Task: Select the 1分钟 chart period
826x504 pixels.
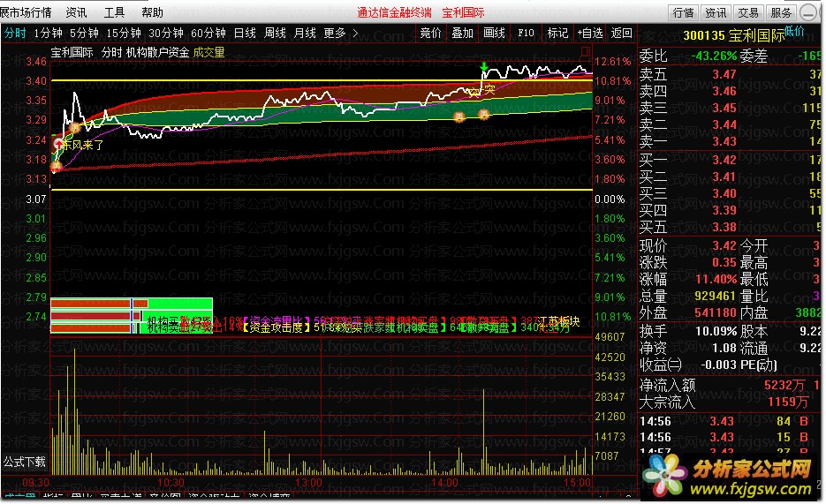Action: (48, 34)
